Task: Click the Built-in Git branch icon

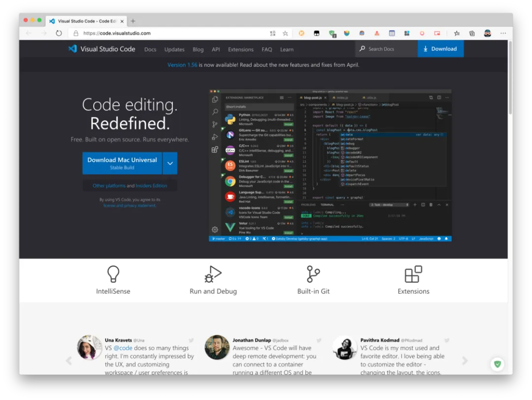Action: point(313,274)
